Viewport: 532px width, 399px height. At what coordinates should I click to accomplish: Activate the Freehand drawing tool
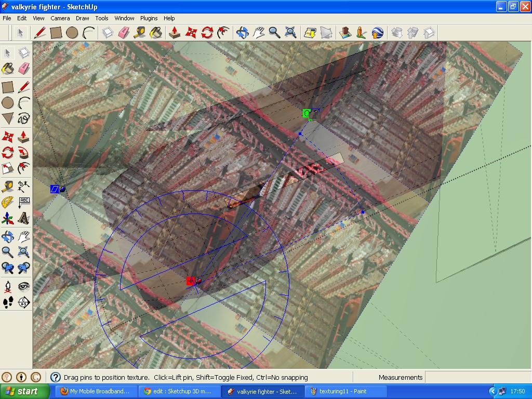[x=24, y=118]
